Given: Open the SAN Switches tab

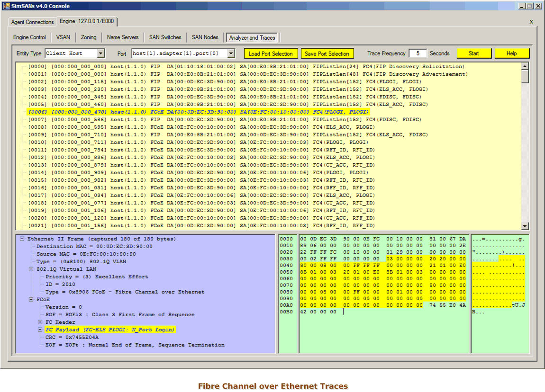Looking at the screenshot, I should tap(165, 37).
